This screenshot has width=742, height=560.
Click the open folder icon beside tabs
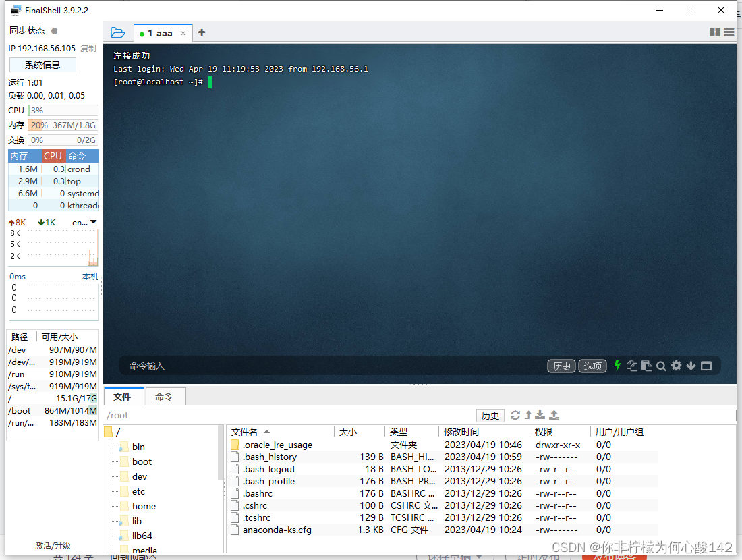117,32
